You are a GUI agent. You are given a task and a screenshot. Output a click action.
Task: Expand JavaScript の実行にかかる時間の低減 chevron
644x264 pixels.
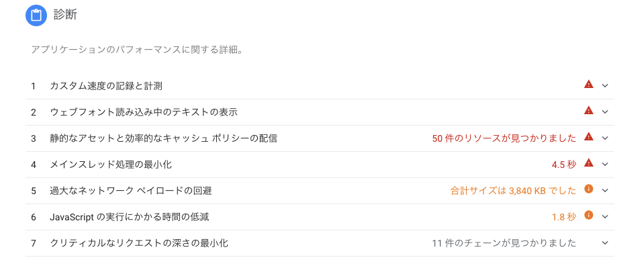[x=604, y=217]
